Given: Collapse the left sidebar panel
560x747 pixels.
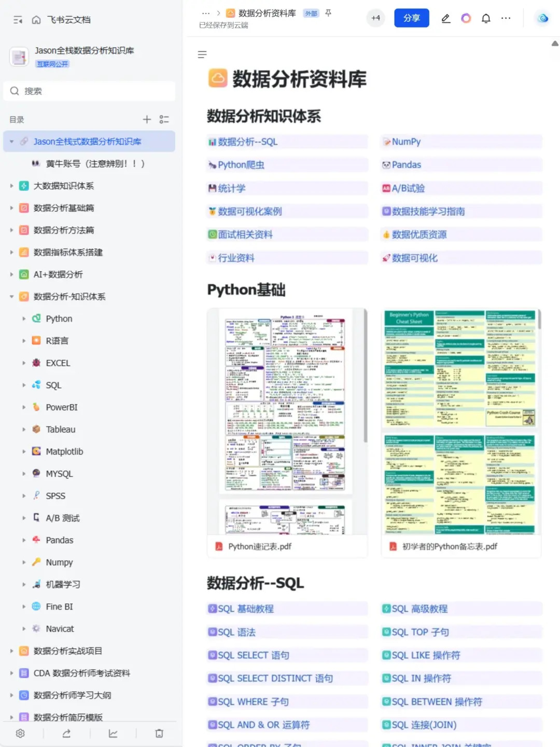Looking at the screenshot, I should 17,19.
